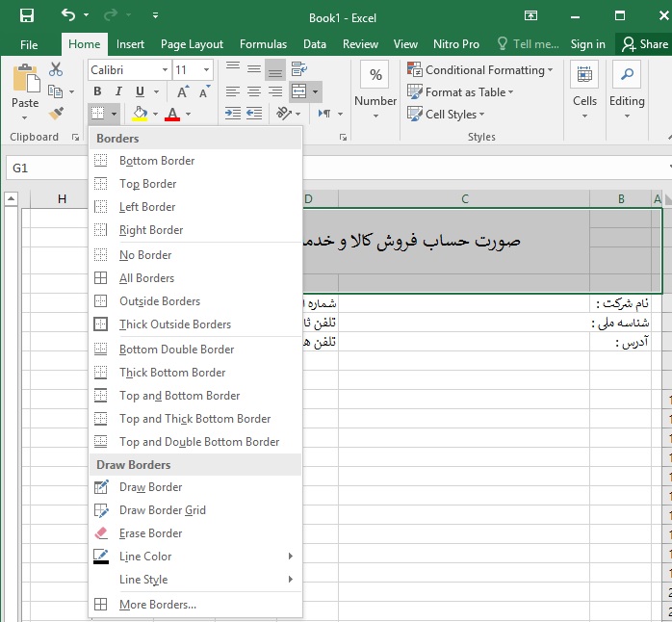Open the font size 11 dropdown
The height and width of the screenshot is (622, 672).
pyautogui.click(x=207, y=70)
